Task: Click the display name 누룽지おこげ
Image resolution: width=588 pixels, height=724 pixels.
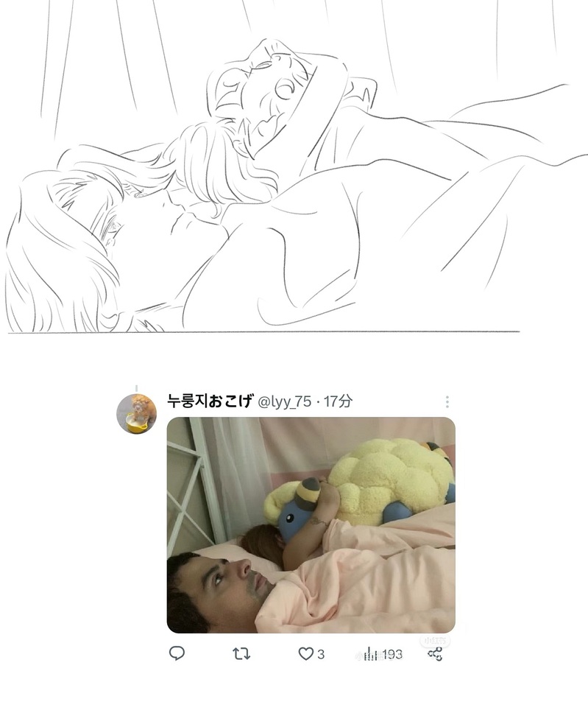Action: click(x=210, y=401)
